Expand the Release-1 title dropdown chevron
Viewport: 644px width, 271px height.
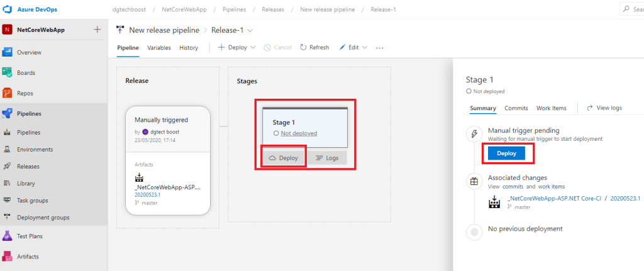250,30
